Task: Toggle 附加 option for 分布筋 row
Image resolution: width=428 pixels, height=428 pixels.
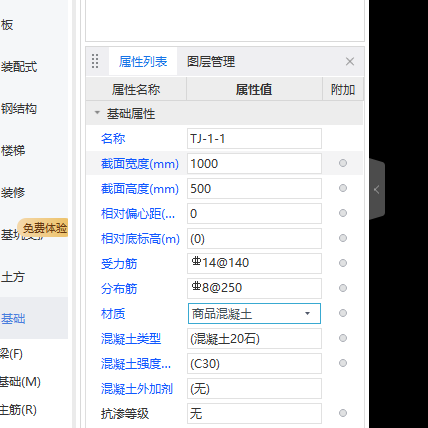Action: [343, 288]
